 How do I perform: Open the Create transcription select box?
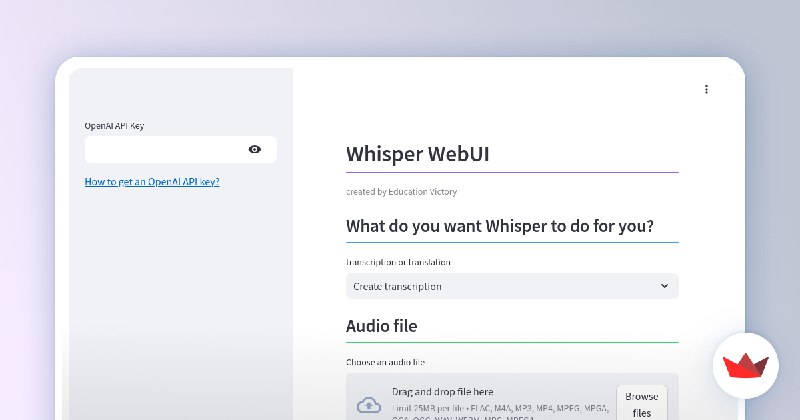click(x=500, y=286)
